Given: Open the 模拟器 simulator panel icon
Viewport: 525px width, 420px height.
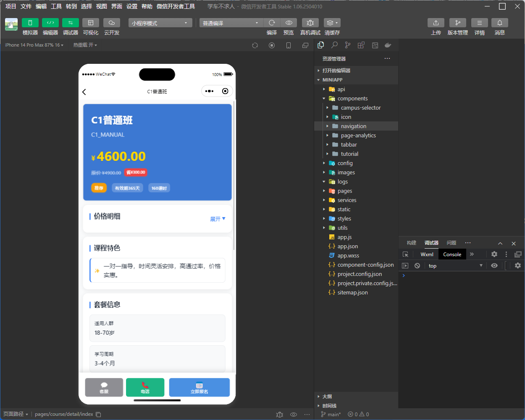Looking at the screenshot, I should click(30, 23).
